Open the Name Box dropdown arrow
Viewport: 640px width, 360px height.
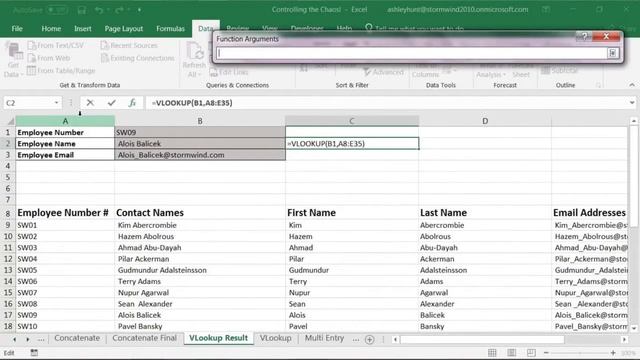[56, 103]
